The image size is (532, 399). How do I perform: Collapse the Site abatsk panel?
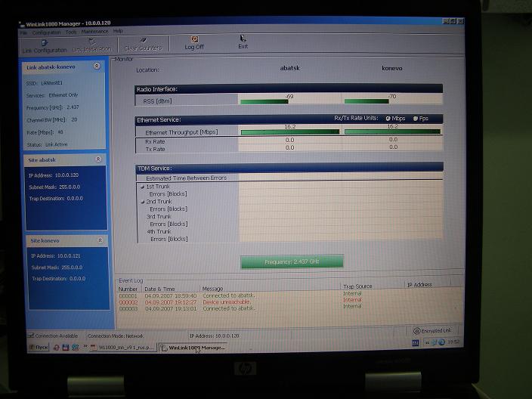click(98, 159)
